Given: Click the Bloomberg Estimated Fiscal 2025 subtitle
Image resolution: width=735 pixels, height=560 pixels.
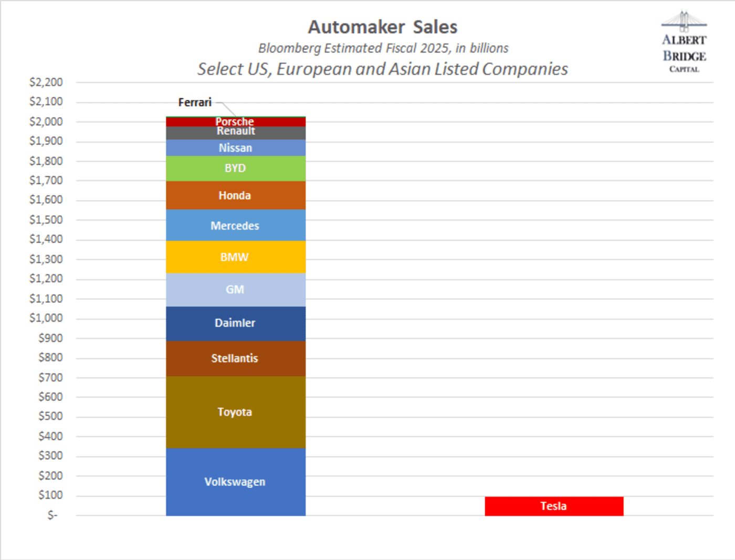Looking at the screenshot, I should pos(383,48).
